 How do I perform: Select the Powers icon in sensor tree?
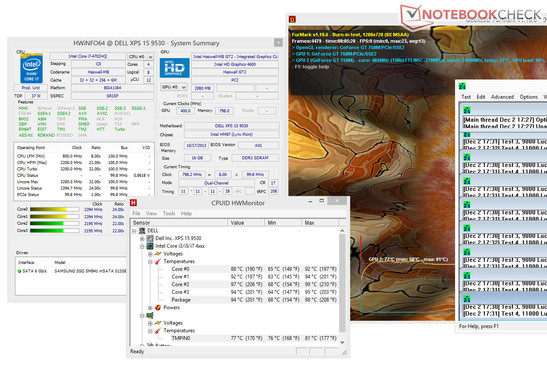pos(158,307)
